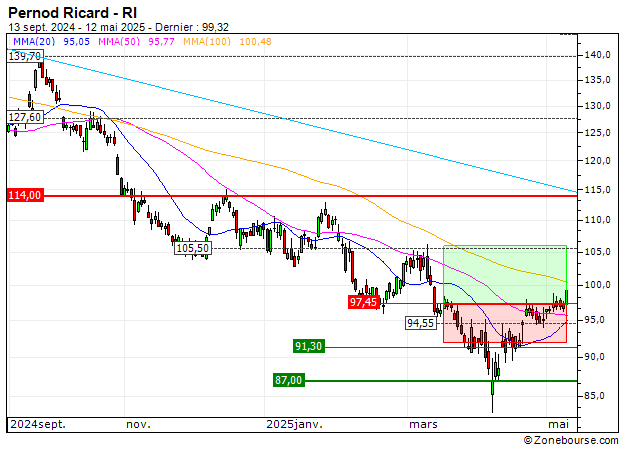This screenshot has width=625, height=450.
Task: Click the MMA(50) legend label
Action: (119, 42)
